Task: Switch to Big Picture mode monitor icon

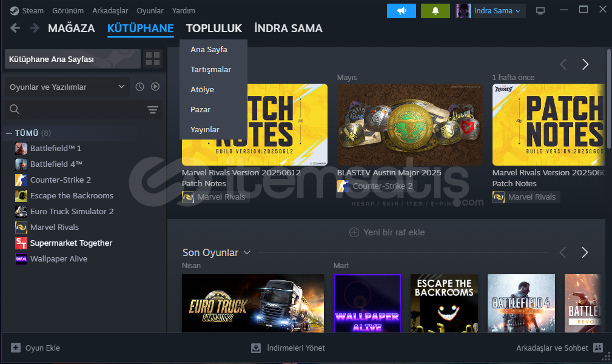Action: coord(540,11)
